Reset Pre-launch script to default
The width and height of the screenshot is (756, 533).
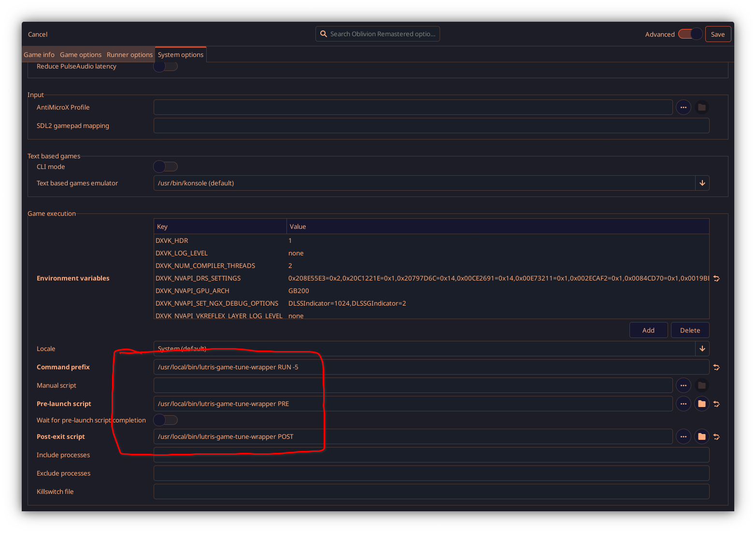tap(716, 404)
